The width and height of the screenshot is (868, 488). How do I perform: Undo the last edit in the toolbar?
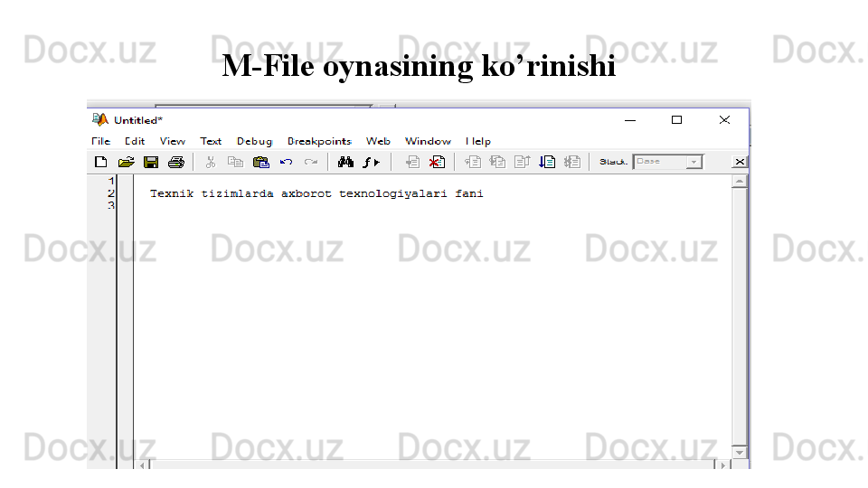[287, 162]
